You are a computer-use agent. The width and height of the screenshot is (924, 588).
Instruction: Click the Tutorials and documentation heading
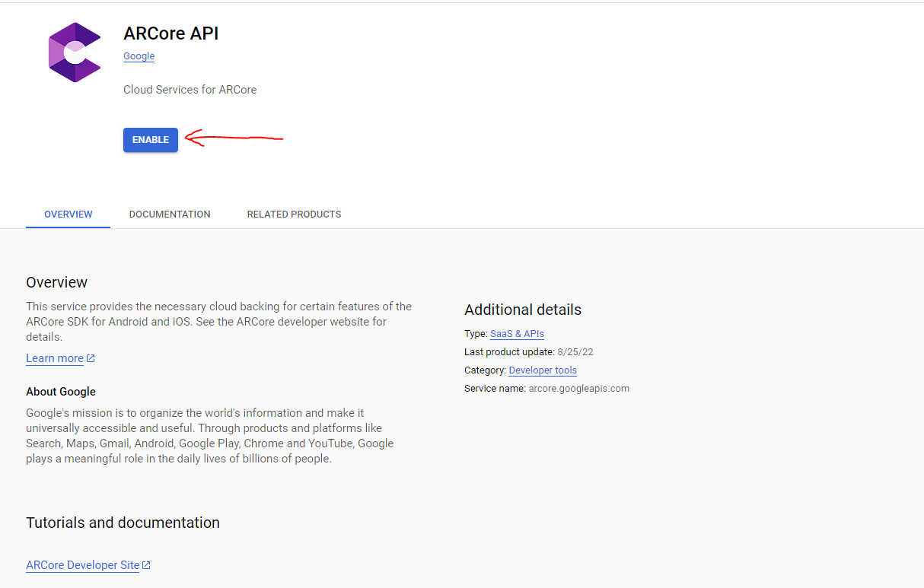123,523
